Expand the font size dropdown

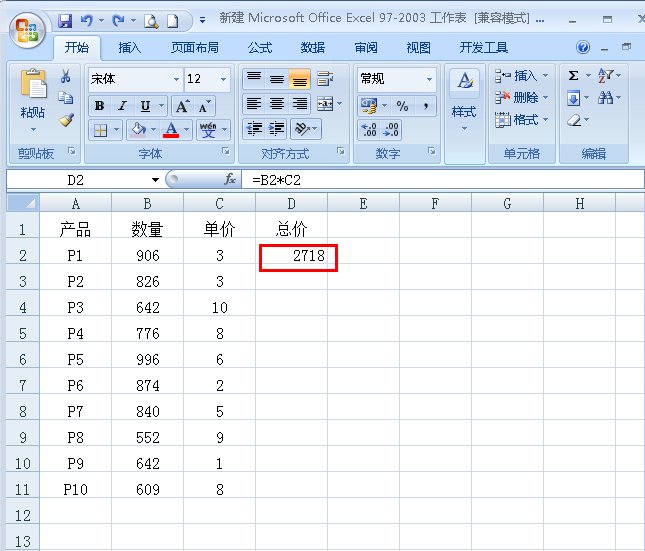[x=223, y=79]
